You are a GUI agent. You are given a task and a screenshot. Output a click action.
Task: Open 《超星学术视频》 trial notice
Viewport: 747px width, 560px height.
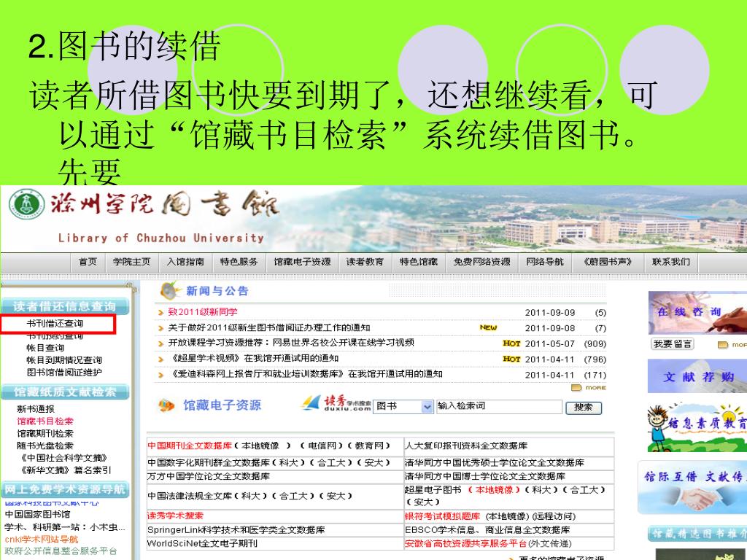[x=253, y=359]
